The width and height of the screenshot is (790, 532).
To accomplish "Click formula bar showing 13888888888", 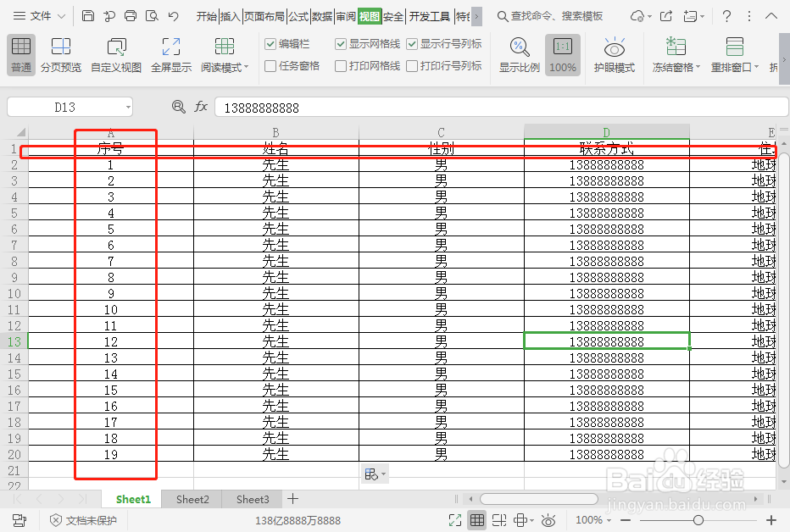I will point(501,108).
